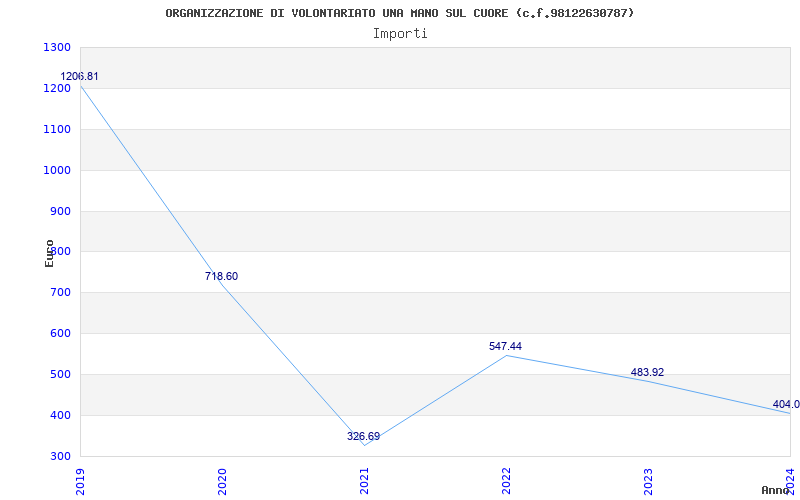Click the 300 y-axis tick label

point(61,456)
